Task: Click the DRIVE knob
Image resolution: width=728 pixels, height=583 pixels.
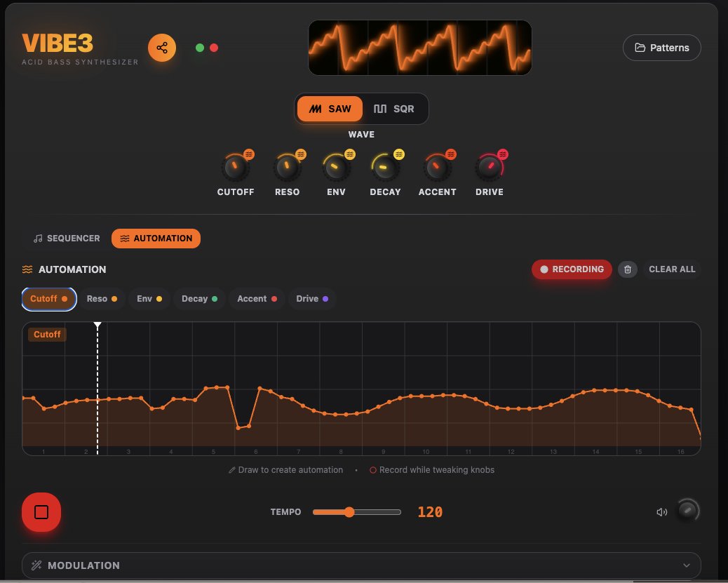Action: coord(489,167)
